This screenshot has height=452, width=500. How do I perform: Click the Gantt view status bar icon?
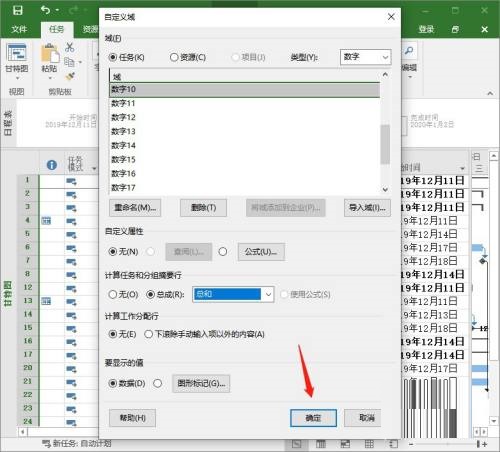pyautogui.click(x=296, y=444)
